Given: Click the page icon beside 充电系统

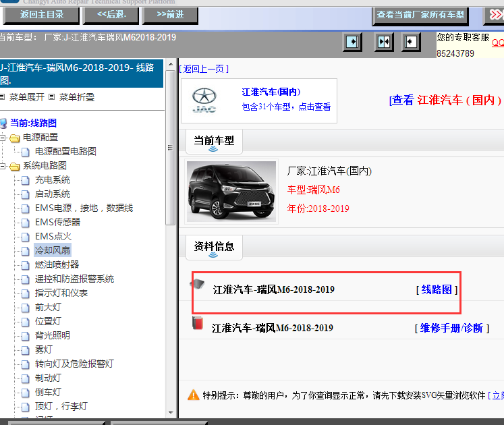Looking at the screenshot, I should (x=26, y=180).
